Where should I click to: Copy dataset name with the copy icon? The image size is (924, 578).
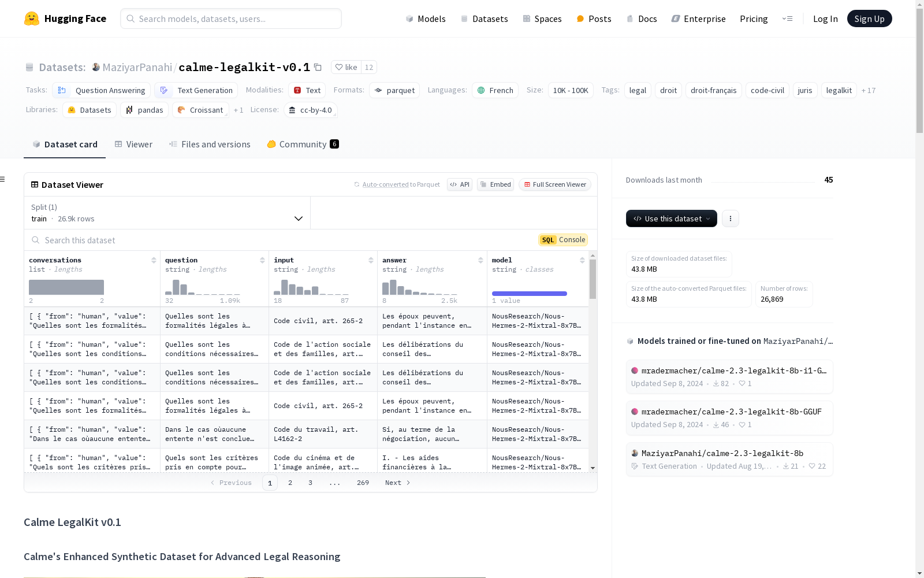pos(318,67)
